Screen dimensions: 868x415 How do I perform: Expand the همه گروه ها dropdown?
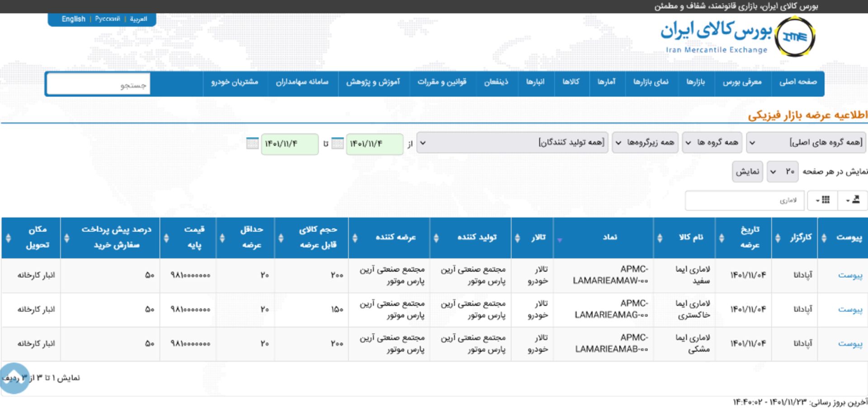coord(712,143)
